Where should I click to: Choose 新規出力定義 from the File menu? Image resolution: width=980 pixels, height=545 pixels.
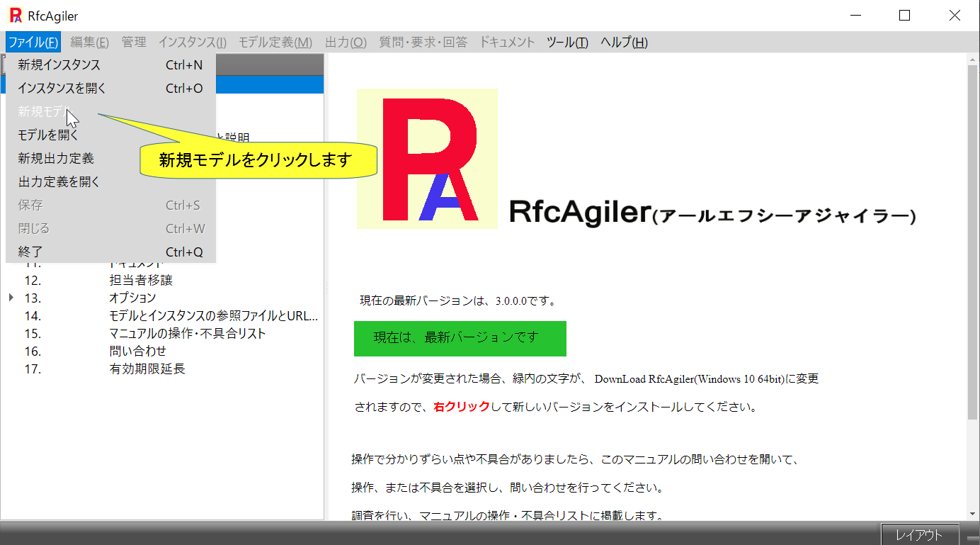(110, 159)
